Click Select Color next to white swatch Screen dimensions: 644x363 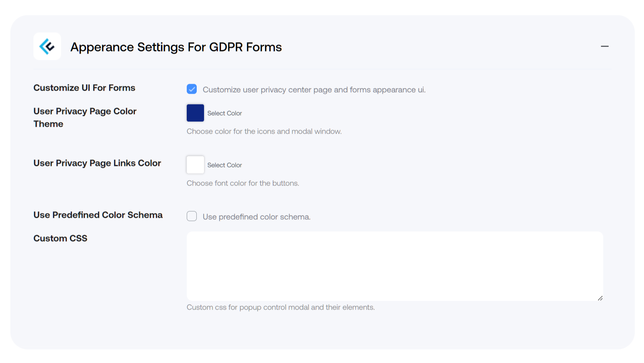tap(224, 165)
